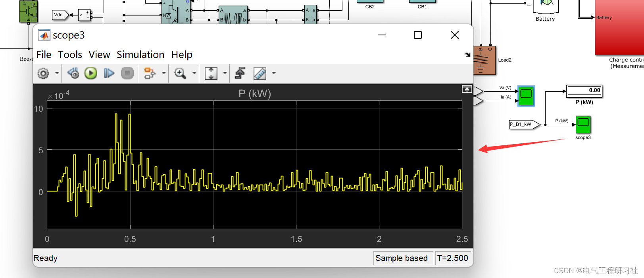The width and height of the screenshot is (644, 278).
Task: Click the Battery block label
Action: click(x=545, y=19)
